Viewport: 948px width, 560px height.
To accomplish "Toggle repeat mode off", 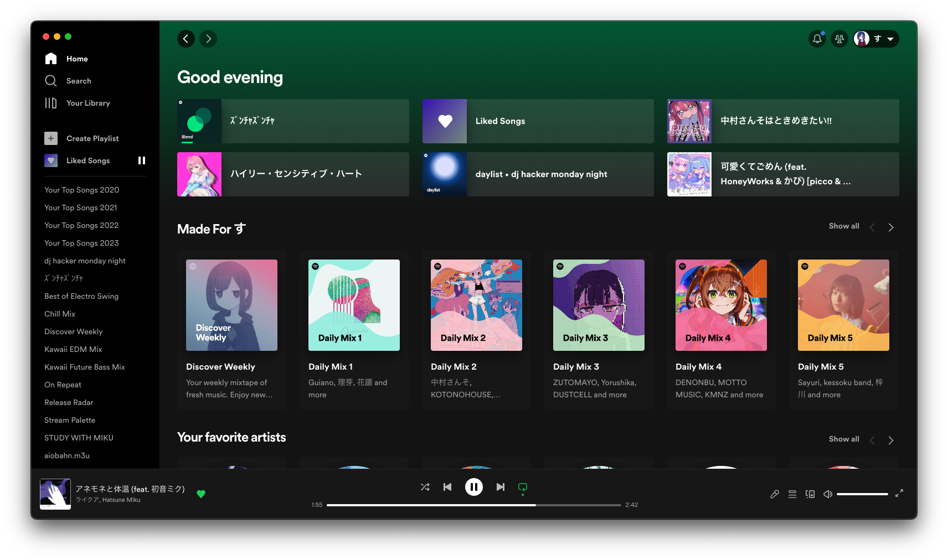I will coord(522,487).
